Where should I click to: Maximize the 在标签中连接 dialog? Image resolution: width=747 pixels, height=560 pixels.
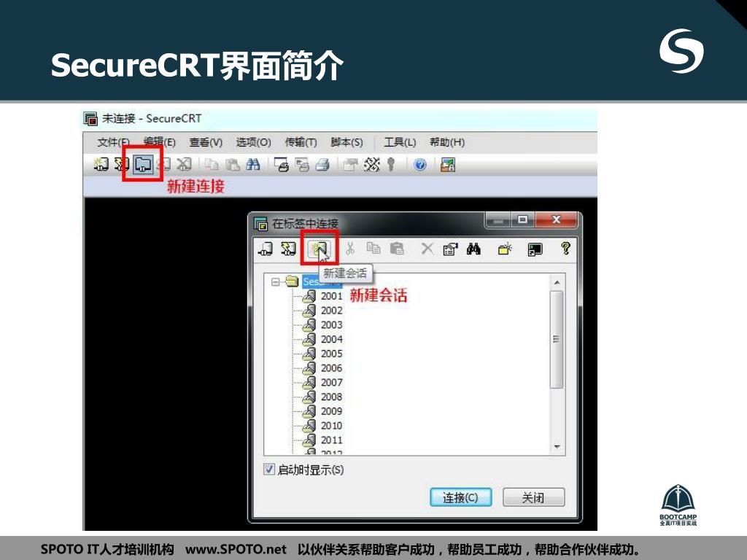pyautogui.click(x=522, y=219)
